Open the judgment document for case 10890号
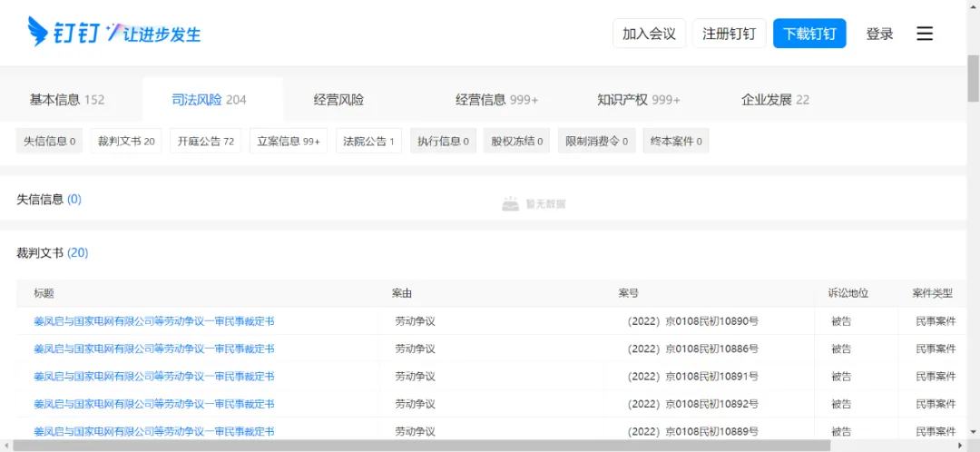The width and height of the screenshot is (980, 452). 153,321
